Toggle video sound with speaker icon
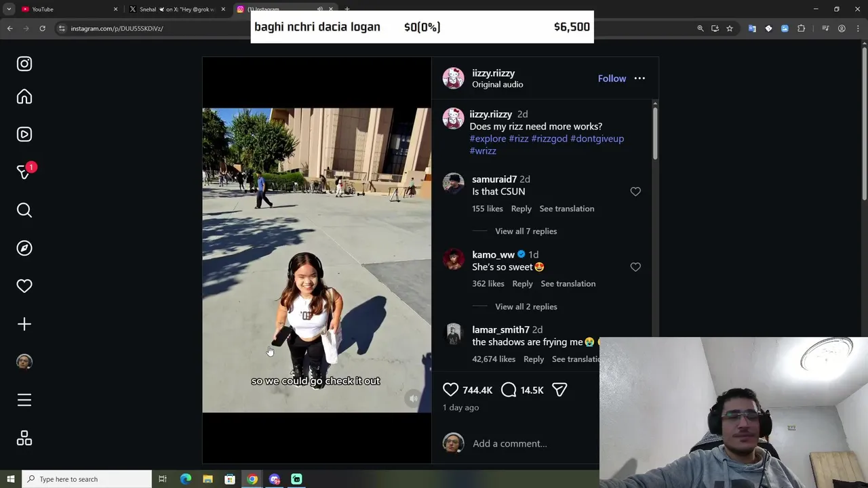868x488 pixels. click(414, 399)
